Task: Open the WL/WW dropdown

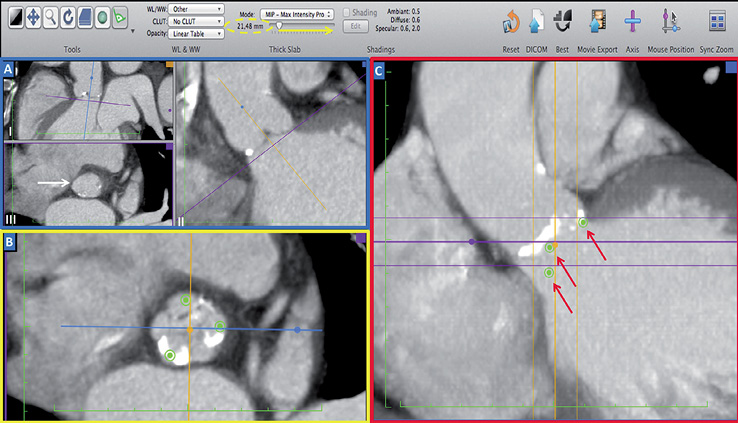Action: coord(196,9)
